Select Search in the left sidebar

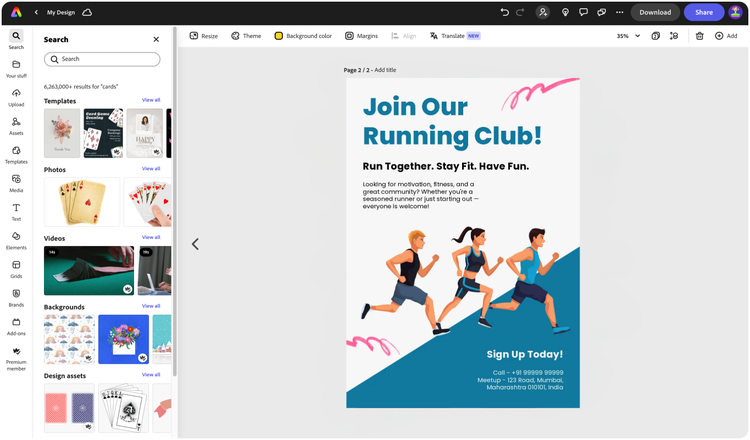[x=16, y=40]
